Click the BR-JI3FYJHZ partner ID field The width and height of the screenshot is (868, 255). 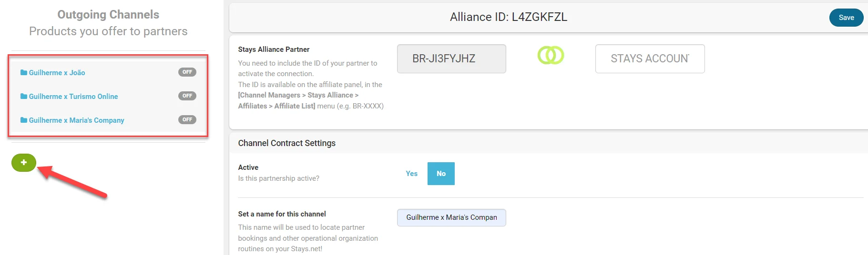(451, 59)
